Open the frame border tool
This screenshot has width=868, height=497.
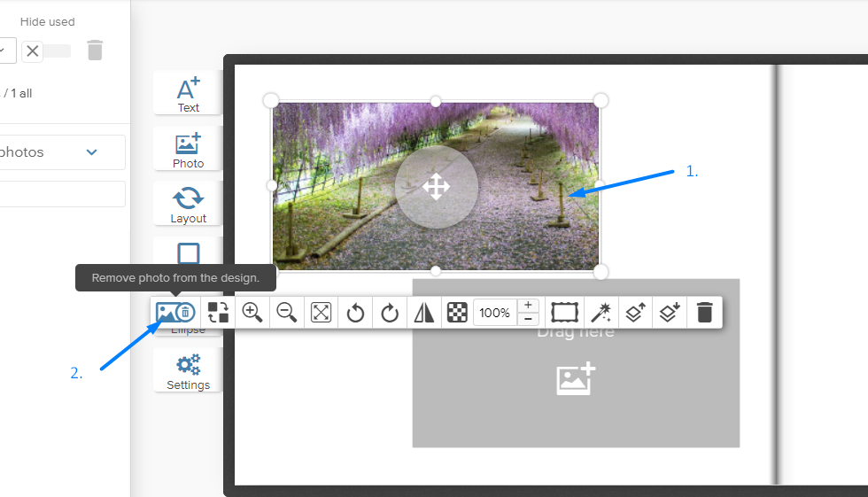click(x=565, y=313)
